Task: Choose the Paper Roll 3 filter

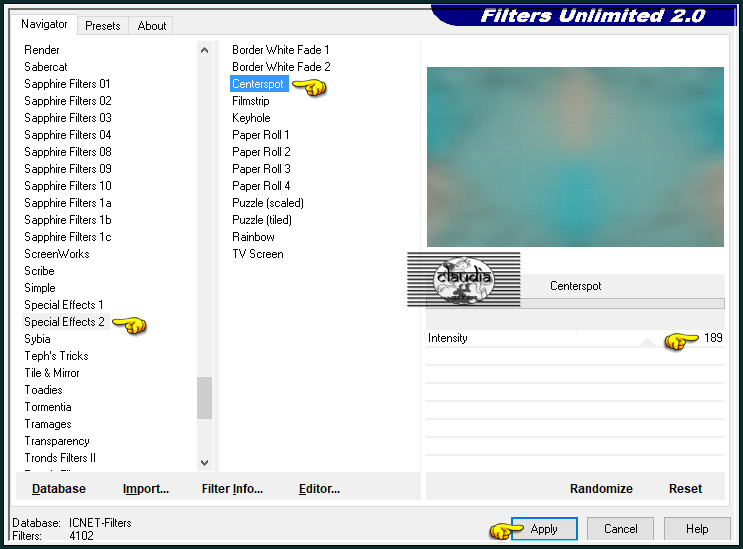Action: [x=261, y=169]
